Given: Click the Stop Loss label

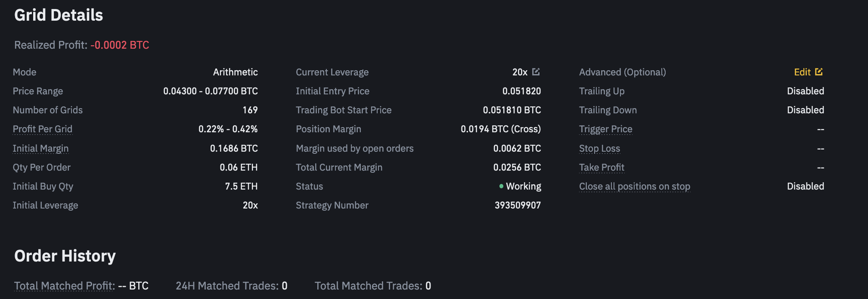Looking at the screenshot, I should click(x=600, y=148).
